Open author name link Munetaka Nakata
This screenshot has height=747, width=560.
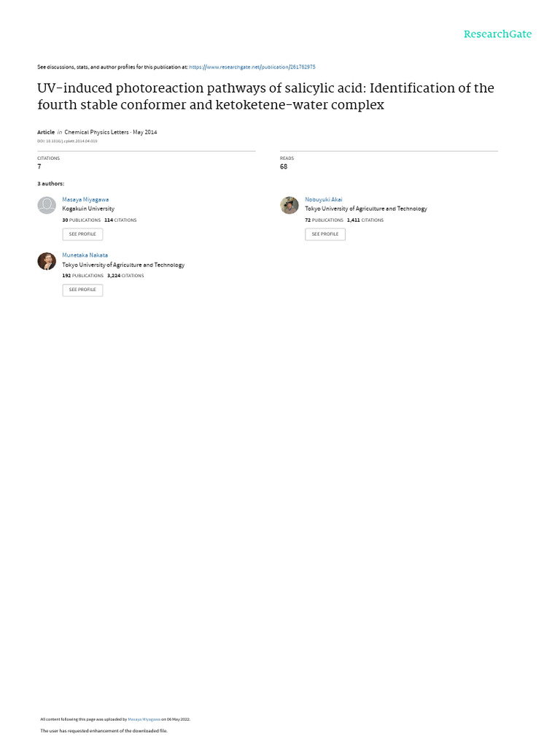click(85, 255)
